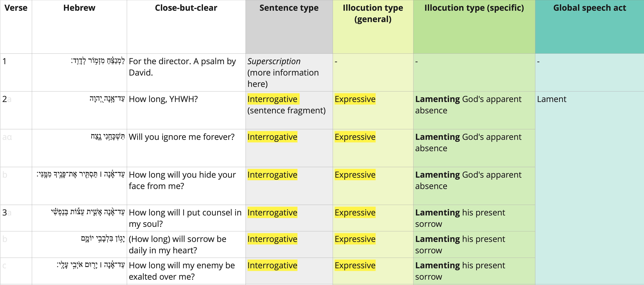Click the Global speech act header
This screenshot has width=644, height=285.
pyautogui.click(x=589, y=27)
